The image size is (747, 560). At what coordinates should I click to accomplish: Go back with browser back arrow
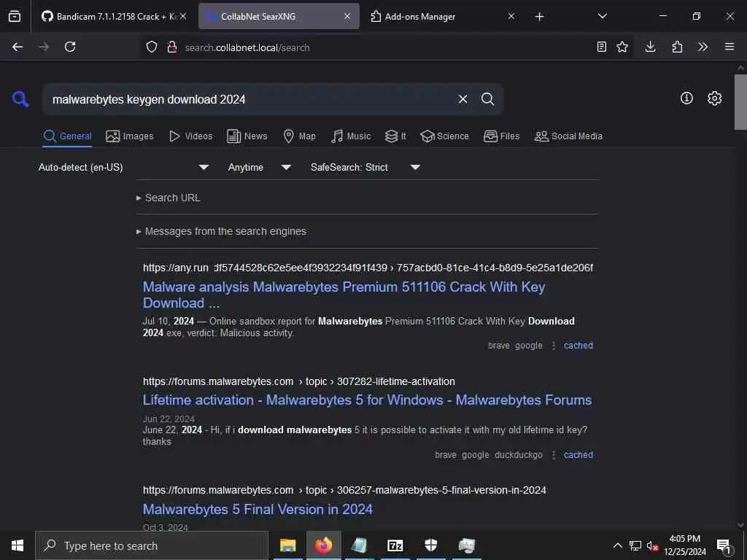click(x=18, y=47)
